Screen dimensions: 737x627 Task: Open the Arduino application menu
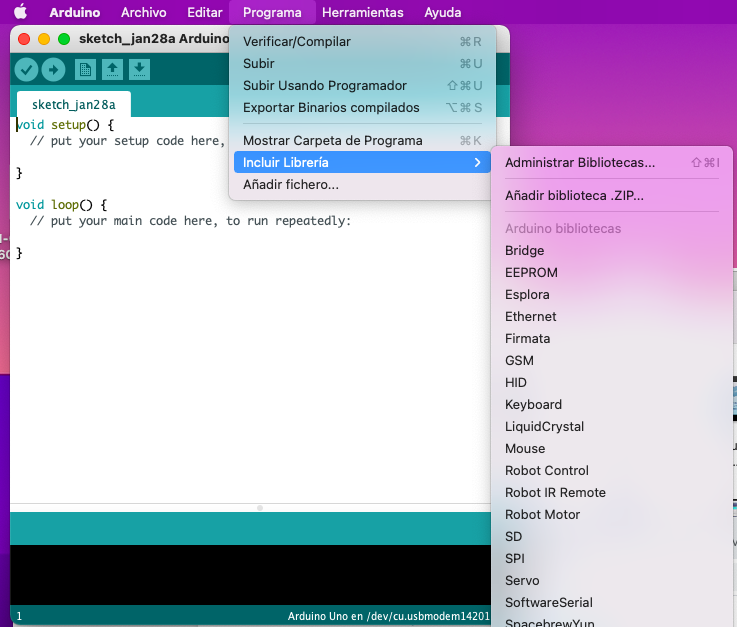(75, 12)
